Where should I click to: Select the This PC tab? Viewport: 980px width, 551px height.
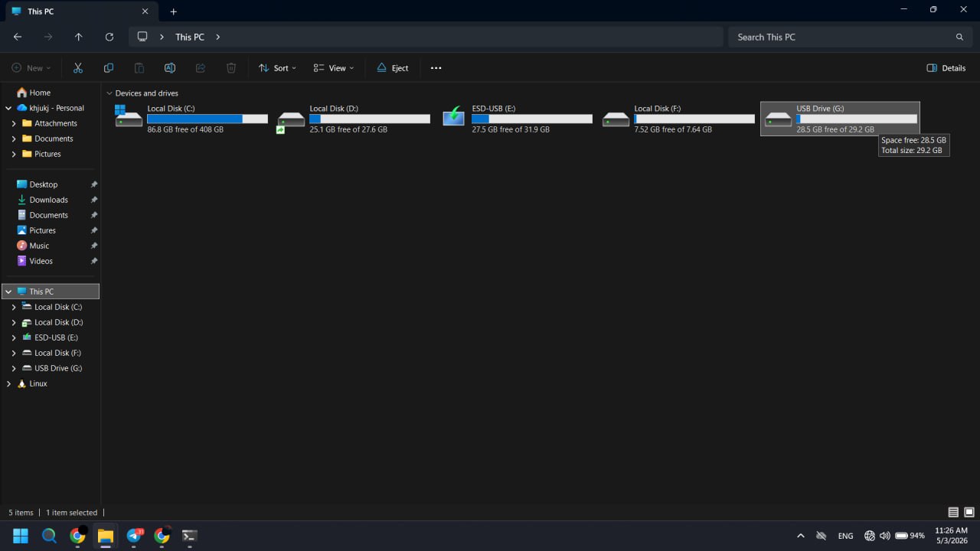click(80, 11)
